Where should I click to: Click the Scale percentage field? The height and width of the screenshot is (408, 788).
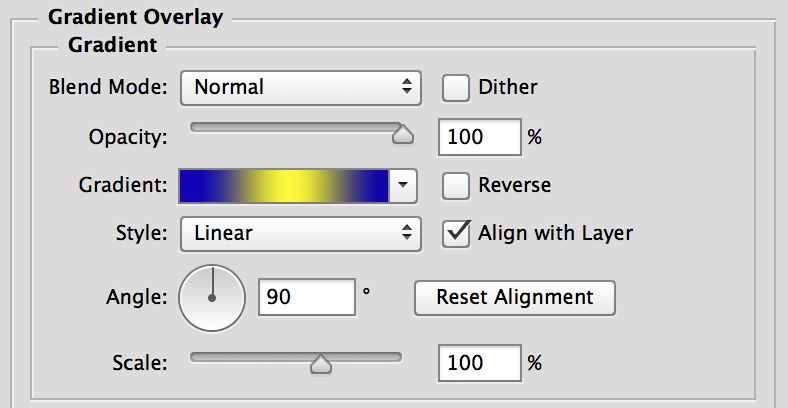point(480,363)
